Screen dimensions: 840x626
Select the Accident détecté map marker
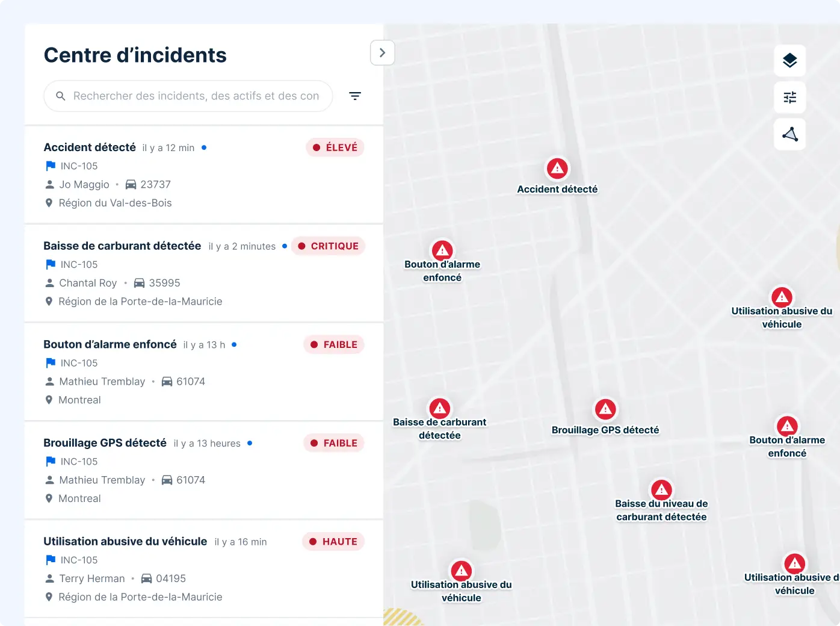click(558, 169)
